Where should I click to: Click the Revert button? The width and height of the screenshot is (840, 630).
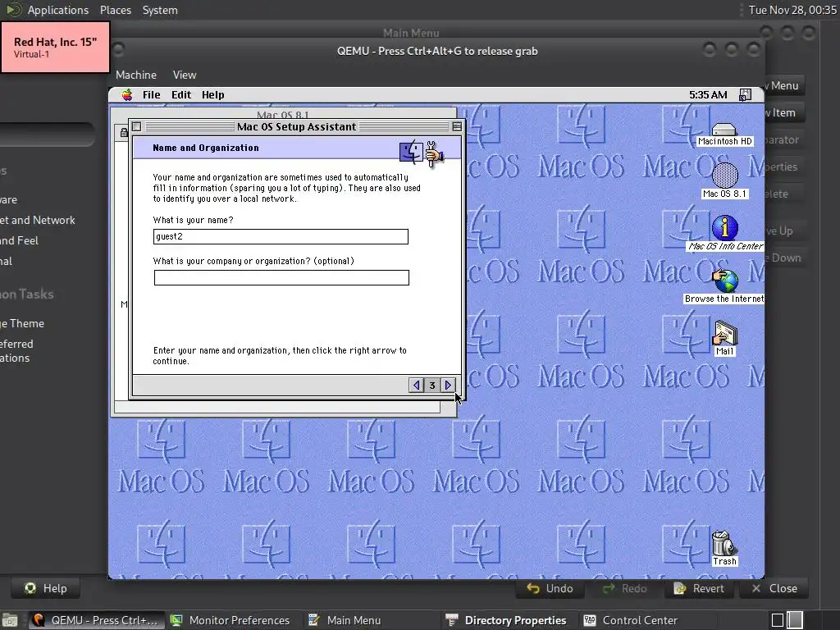click(699, 588)
